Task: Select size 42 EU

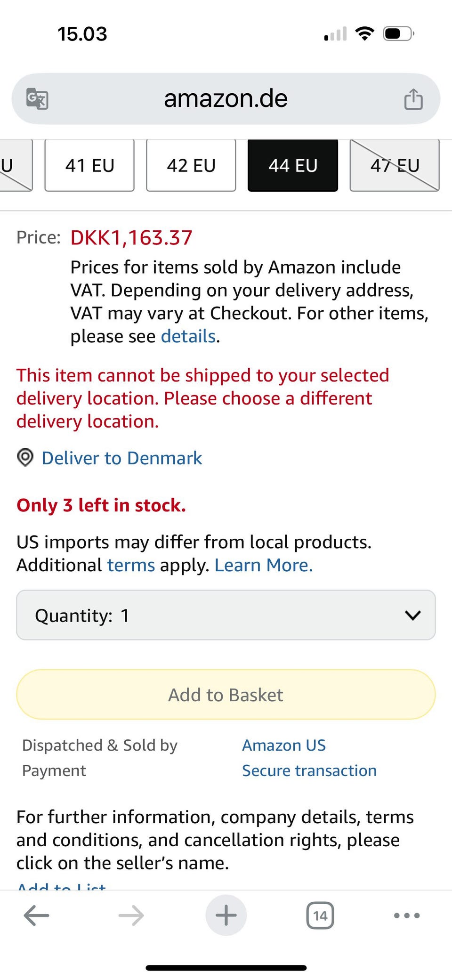Action: tap(191, 165)
